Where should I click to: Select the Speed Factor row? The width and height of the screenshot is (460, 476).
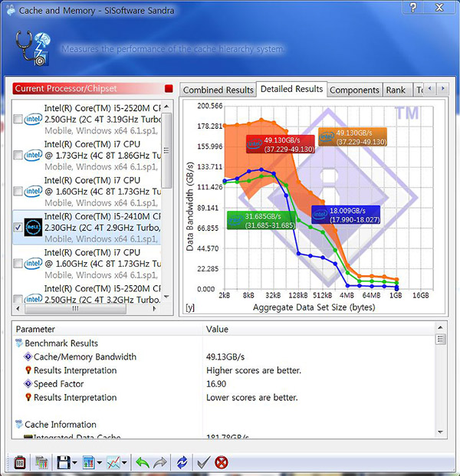click(x=224, y=384)
